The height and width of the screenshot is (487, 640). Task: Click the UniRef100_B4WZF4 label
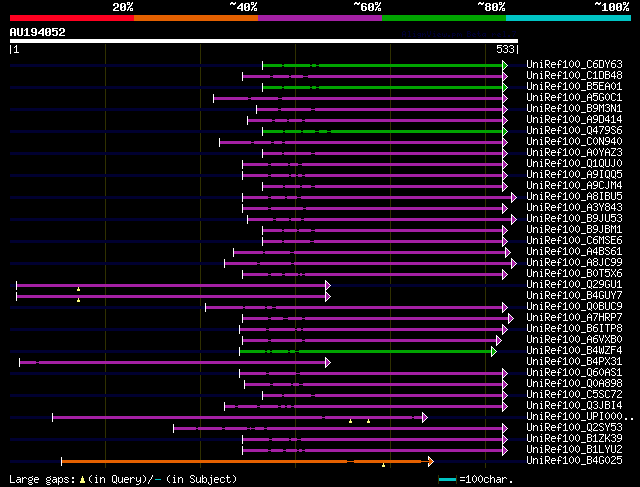click(x=574, y=351)
